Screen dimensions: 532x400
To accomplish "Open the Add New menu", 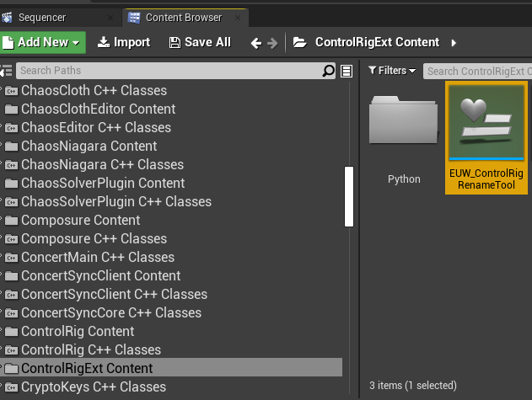I will pos(41,43).
